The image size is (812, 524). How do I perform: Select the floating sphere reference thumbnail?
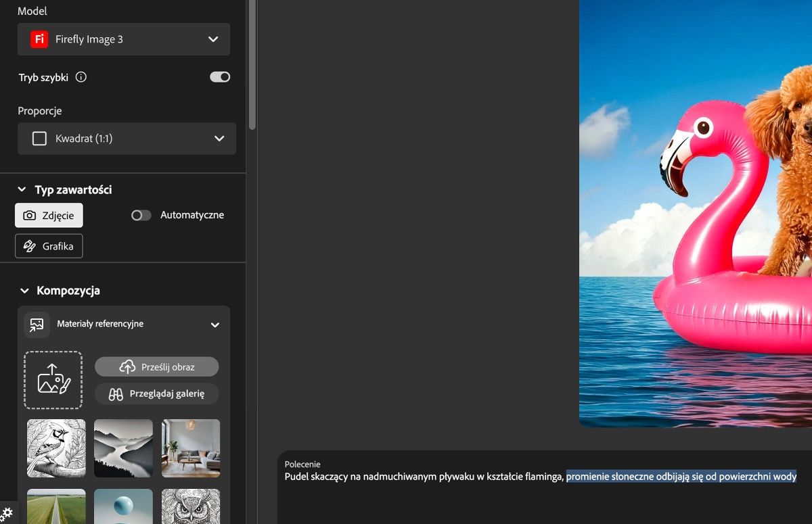[x=123, y=506]
